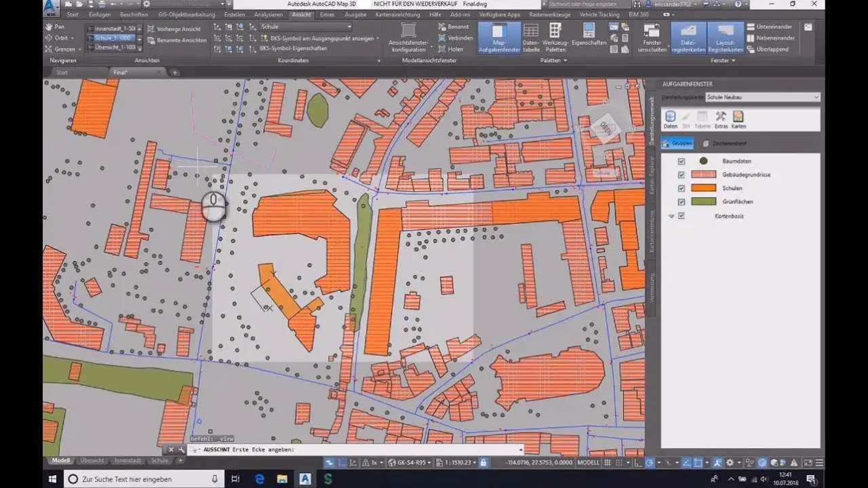Click the Zeichenreihenf button

pos(724,144)
